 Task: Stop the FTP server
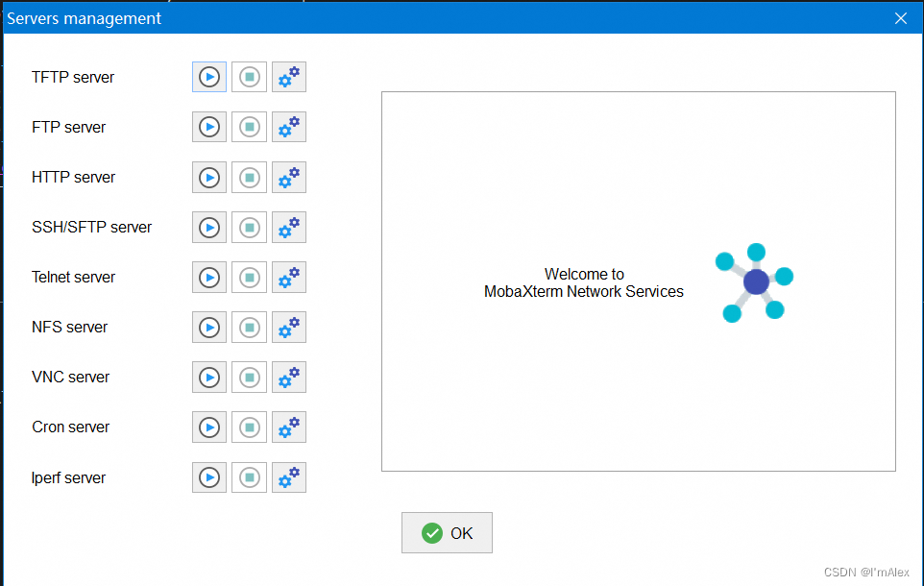tap(250, 127)
